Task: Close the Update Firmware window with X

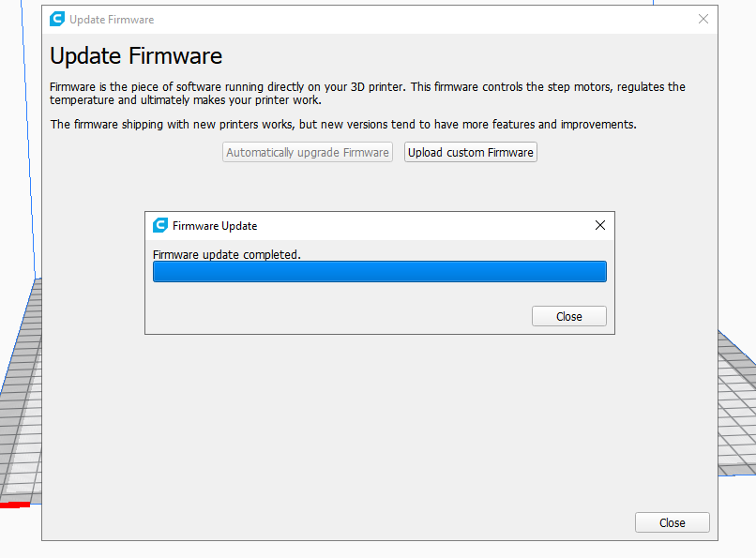Action: pyautogui.click(x=703, y=19)
